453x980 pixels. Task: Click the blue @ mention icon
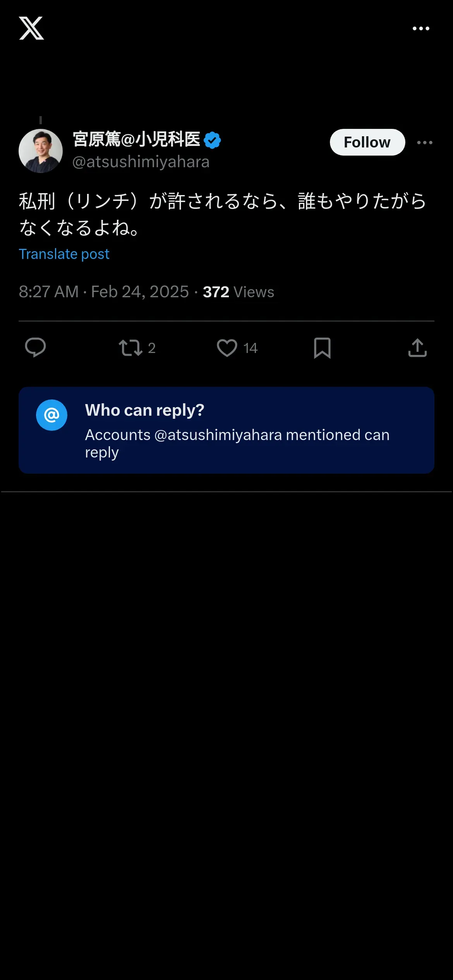[51, 415]
